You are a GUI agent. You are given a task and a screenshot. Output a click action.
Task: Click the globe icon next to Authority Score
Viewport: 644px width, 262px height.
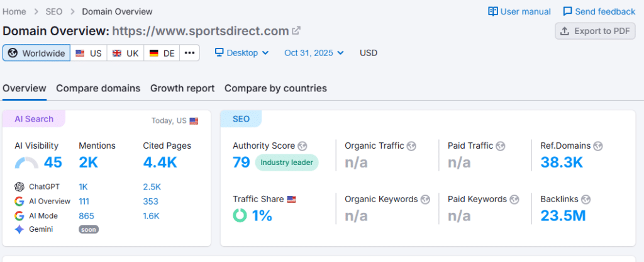pyautogui.click(x=303, y=145)
